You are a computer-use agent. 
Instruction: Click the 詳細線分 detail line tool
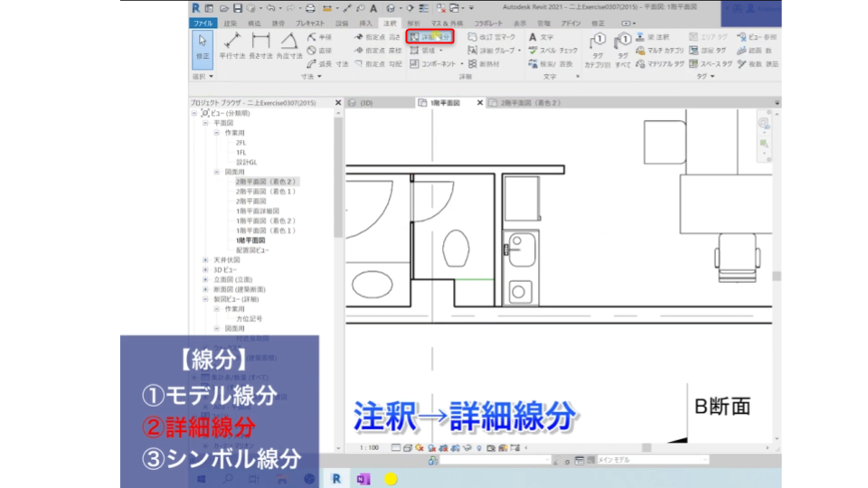click(x=429, y=37)
